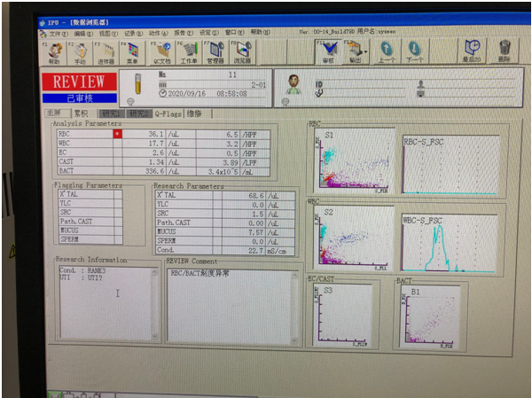
Task: Click the red REVIEW status banner
Action: click(79, 82)
